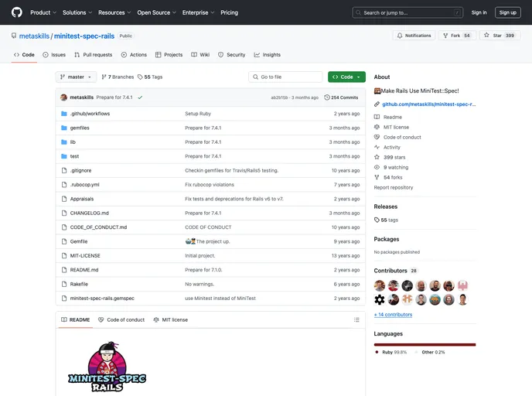Viewport: 532px width, 396px height.
Task: Open the CHANGELOG.md file
Action: point(89,213)
